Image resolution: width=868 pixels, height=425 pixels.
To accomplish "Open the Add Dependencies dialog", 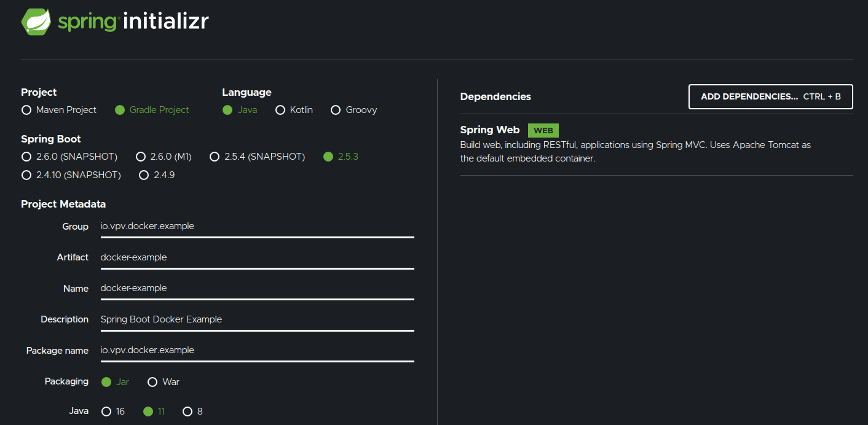I will tap(771, 97).
